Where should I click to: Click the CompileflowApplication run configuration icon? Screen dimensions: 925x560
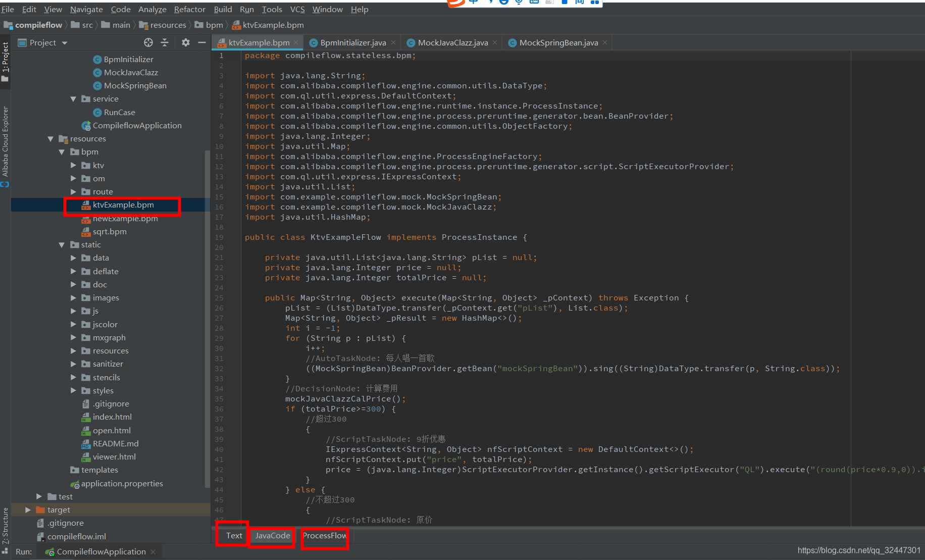pyautogui.click(x=49, y=551)
